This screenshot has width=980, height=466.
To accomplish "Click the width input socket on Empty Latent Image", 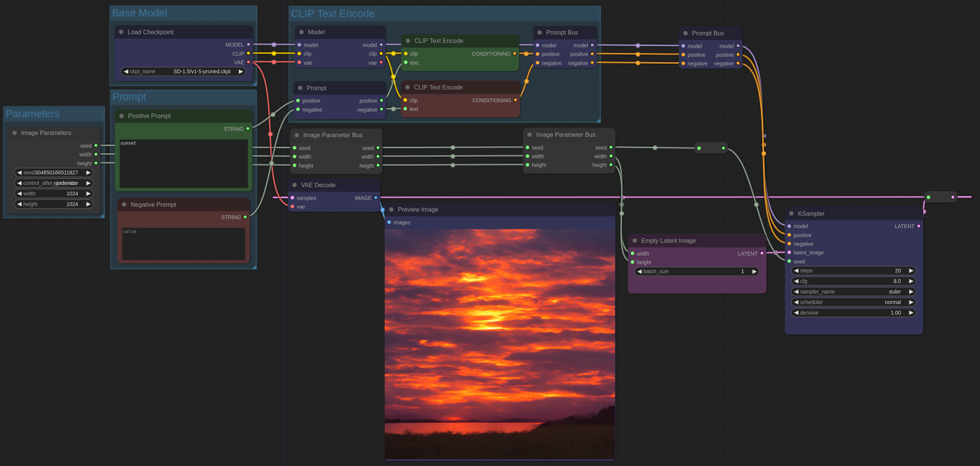I will click(x=632, y=253).
